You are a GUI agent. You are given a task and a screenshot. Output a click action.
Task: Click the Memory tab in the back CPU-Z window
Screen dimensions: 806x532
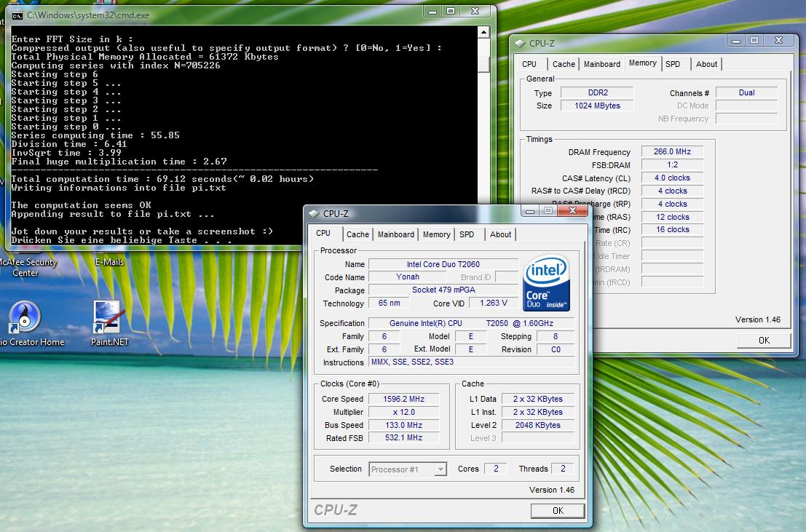pos(642,63)
